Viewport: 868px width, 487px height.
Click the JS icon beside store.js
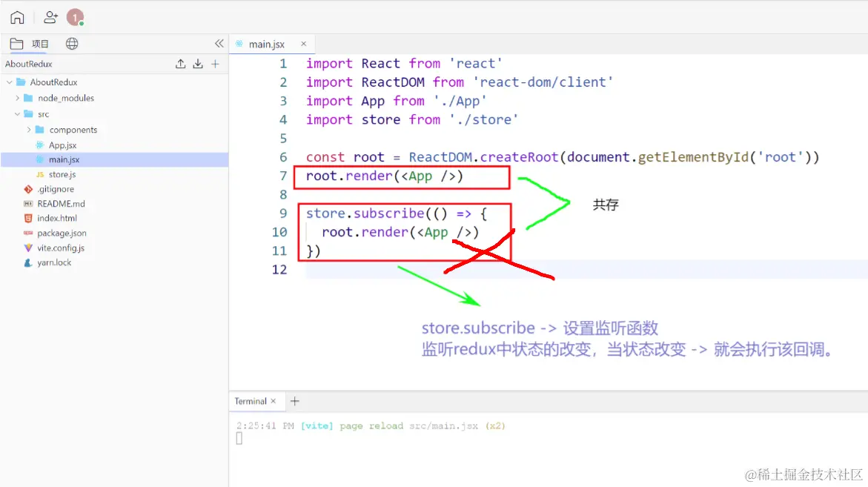40,174
